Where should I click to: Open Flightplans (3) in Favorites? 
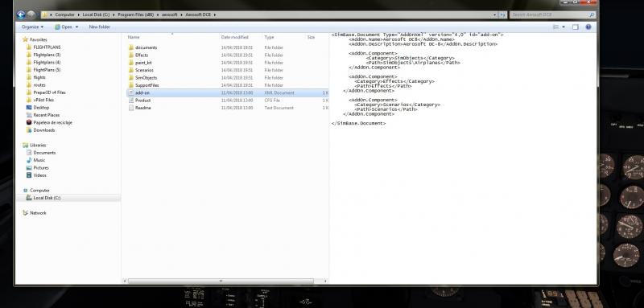coord(47,55)
